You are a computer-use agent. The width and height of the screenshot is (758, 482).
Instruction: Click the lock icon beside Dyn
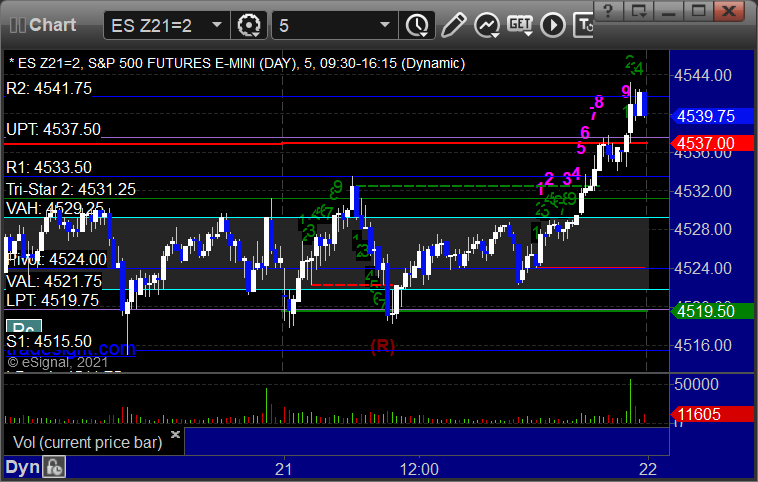(54, 467)
